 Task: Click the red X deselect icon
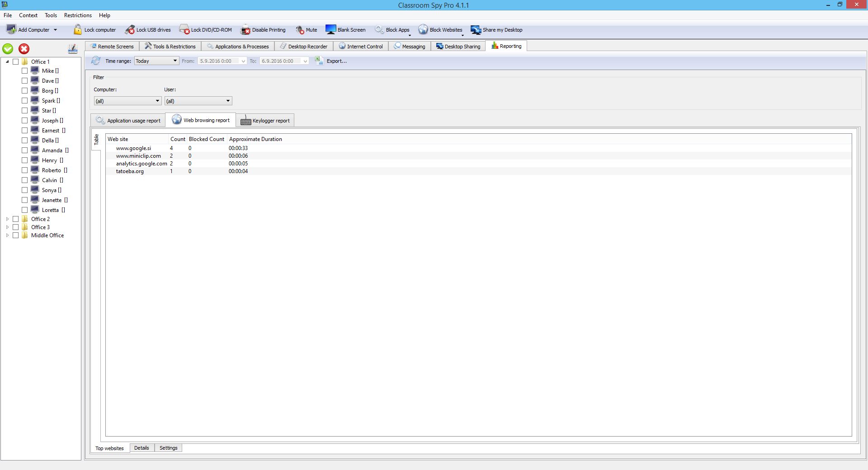pyautogui.click(x=24, y=49)
